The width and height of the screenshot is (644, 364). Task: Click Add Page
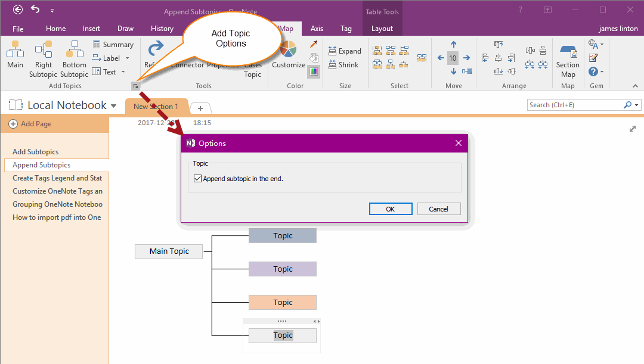(30, 123)
